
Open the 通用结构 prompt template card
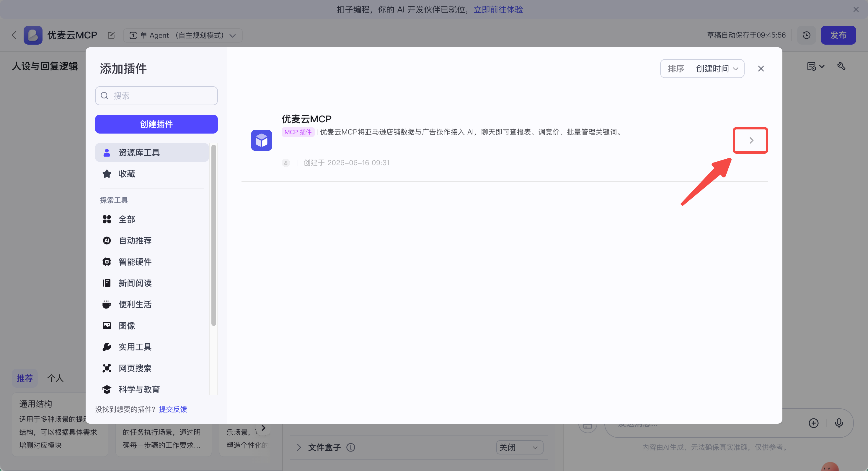tap(60, 424)
